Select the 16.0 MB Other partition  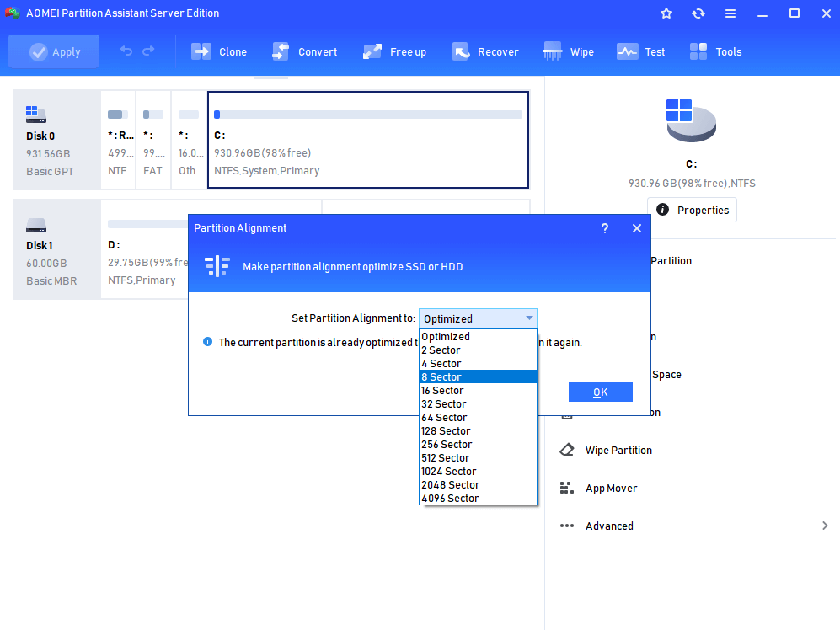pos(189,140)
